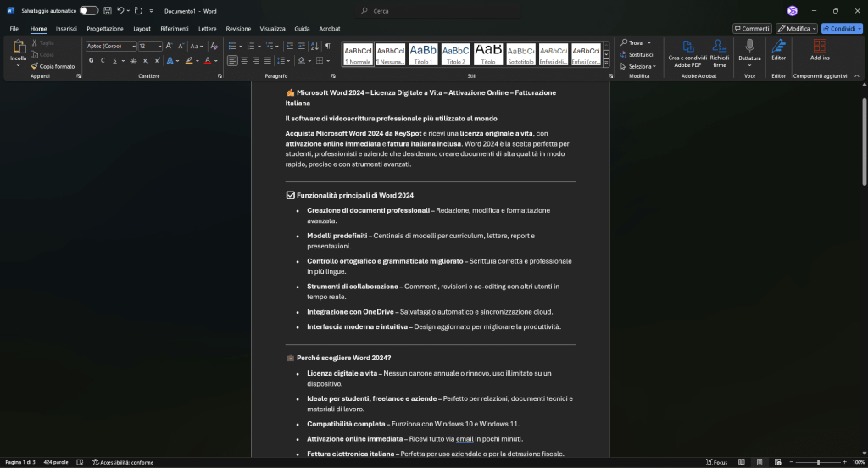Increase paragraph indent
The width and height of the screenshot is (868, 468).
301,46
